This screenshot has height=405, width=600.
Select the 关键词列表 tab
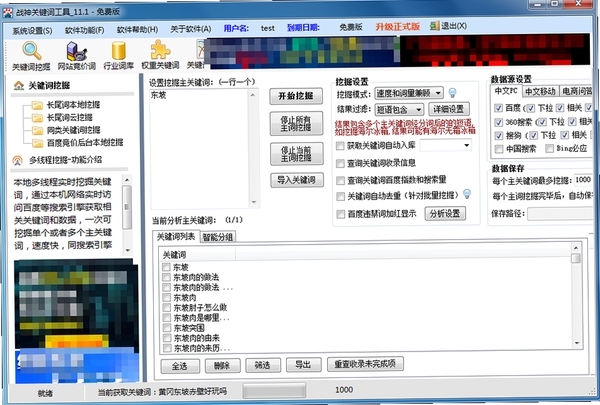176,237
